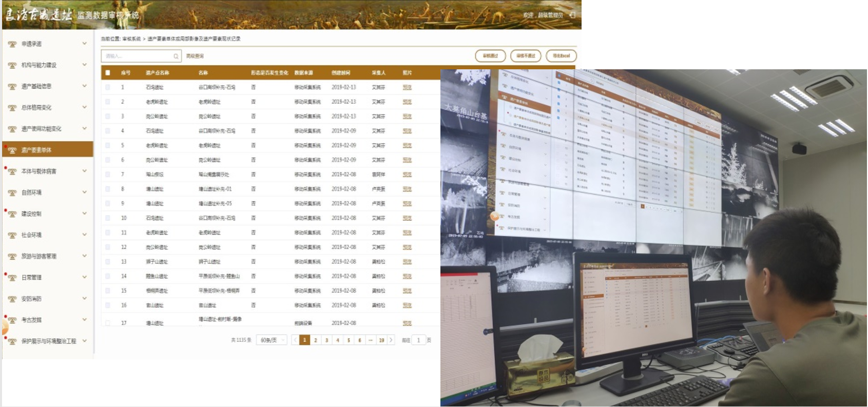Open the 预览 link in row 8
Viewport: 868px width, 407px height.
[x=407, y=189]
